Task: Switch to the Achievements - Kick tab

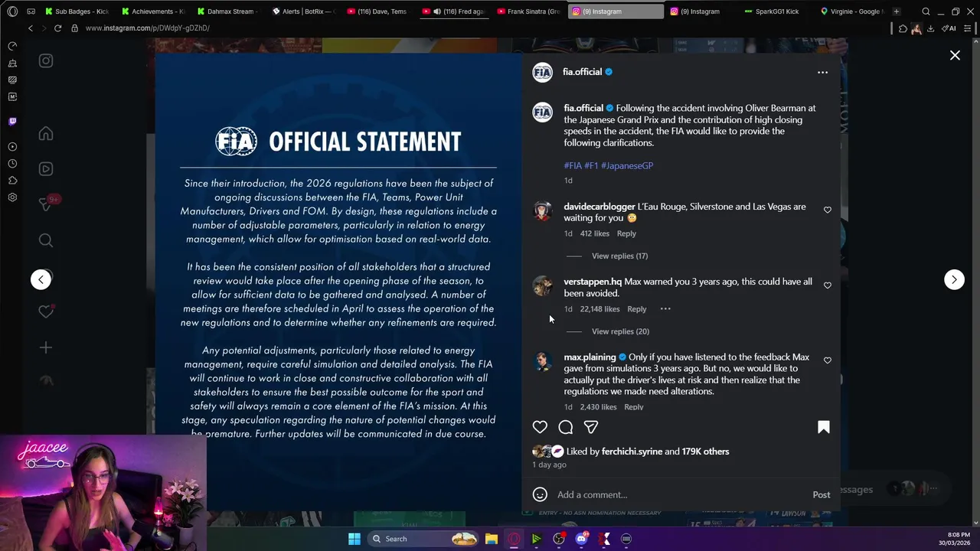Action: click(x=152, y=11)
